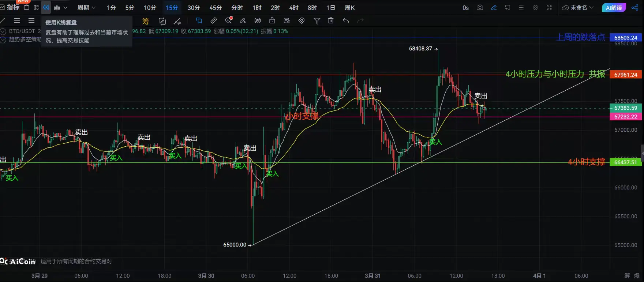Delete drawings with trash icon
The image size is (644, 282).
tap(331, 20)
